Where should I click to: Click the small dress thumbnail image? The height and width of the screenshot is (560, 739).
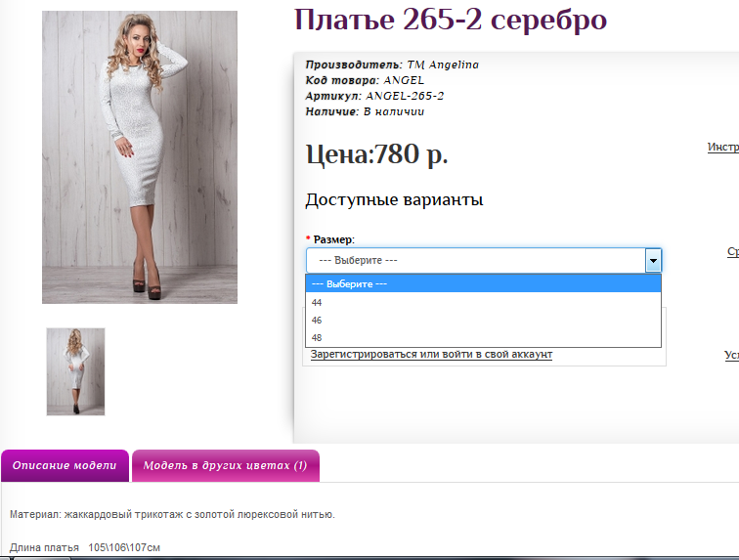[x=75, y=371]
